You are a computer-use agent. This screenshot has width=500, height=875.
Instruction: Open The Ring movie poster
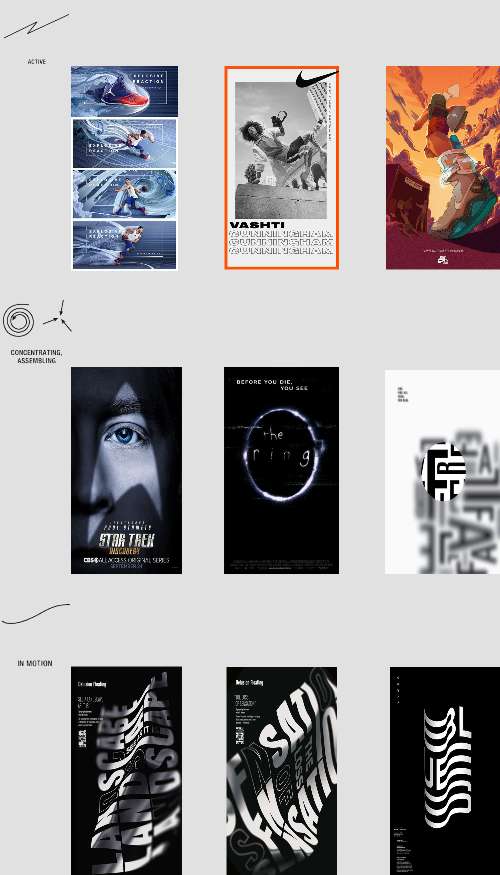pos(281,470)
